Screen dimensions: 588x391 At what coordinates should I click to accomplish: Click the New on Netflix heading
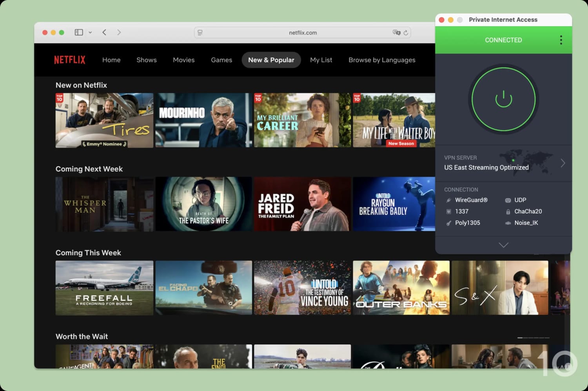click(81, 85)
